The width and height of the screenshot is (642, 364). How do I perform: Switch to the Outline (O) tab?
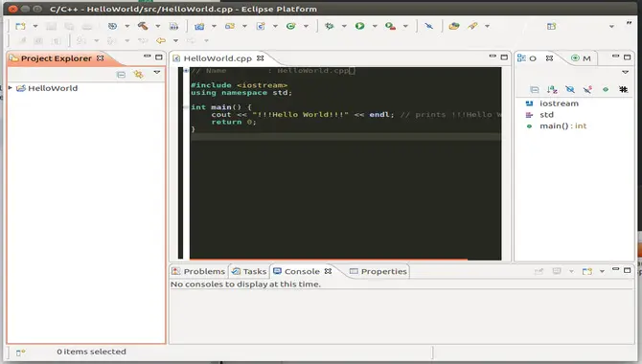pyautogui.click(x=532, y=58)
